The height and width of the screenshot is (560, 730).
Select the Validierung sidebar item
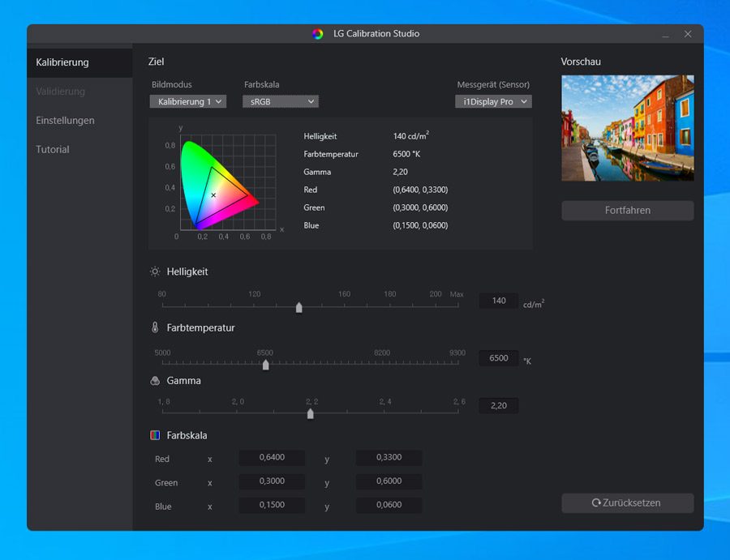click(79, 91)
